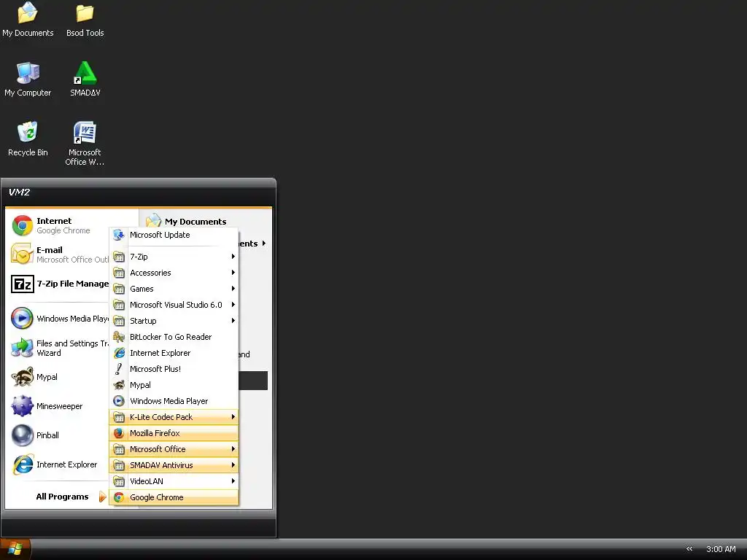Click the Minesweeper mine icon

pos(23,405)
